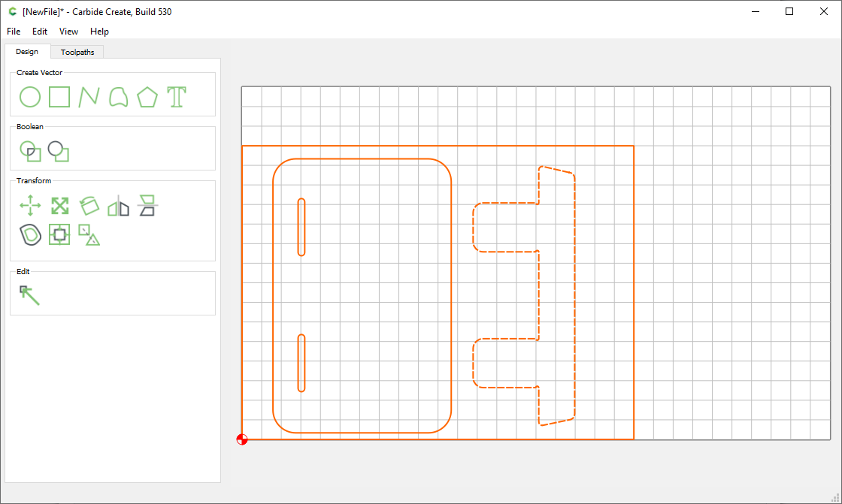Screen dimensions: 842x504
Task: Select the Circle tool in Create Vector
Action: click(30, 97)
